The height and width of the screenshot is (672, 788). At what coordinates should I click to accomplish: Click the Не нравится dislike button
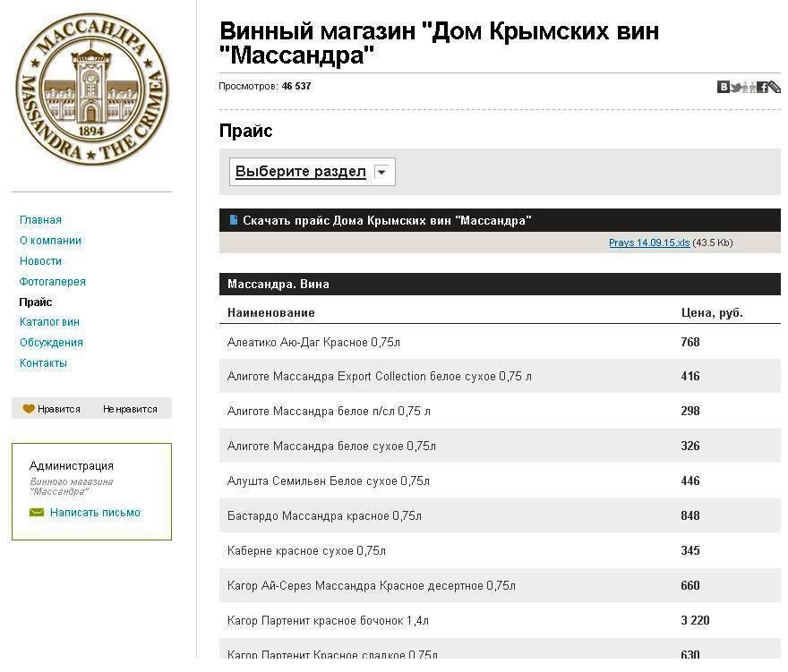[x=130, y=409]
